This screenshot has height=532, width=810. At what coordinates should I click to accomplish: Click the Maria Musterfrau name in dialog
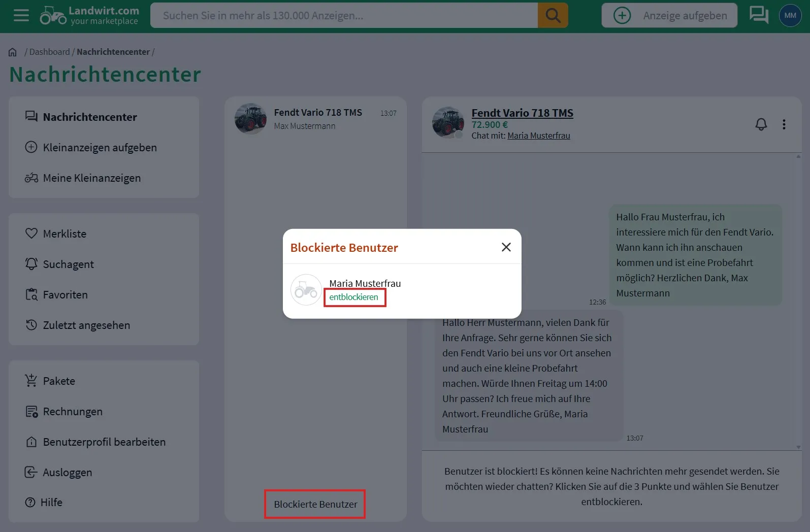pyautogui.click(x=365, y=283)
